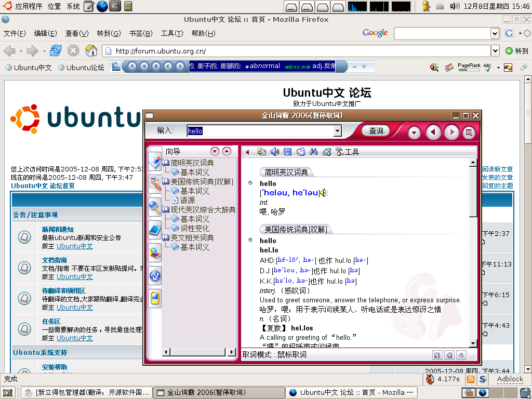Click the 向导 panel round down-arrow button

point(215,151)
